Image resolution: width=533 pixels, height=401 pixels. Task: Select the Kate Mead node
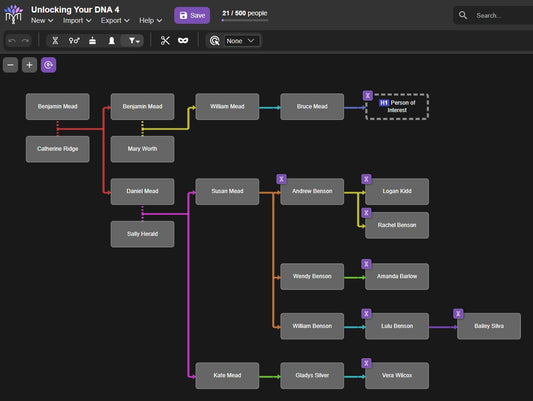(227, 376)
